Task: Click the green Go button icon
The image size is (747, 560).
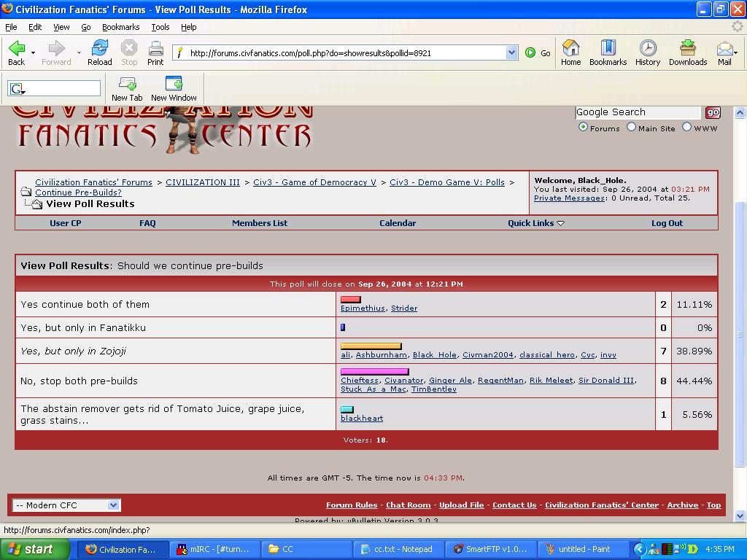Action: (530, 52)
